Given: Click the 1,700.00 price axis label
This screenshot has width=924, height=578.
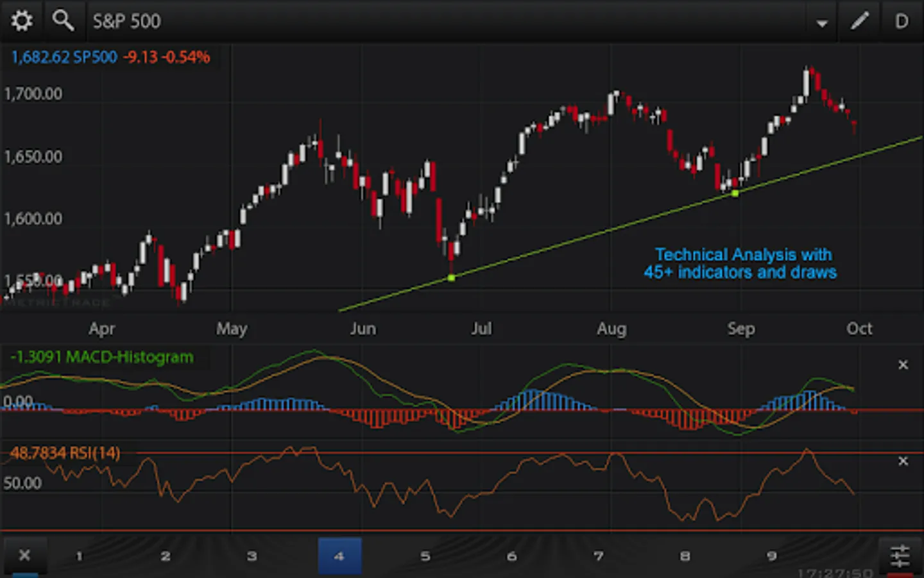Looking at the screenshot, I should point(33,94).
